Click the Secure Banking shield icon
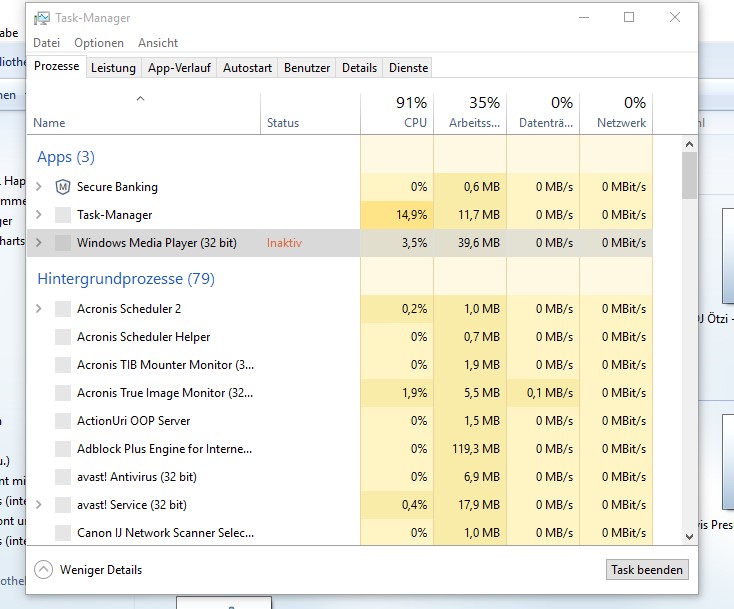The image size is (734, 609). click(x=63, y=187)
